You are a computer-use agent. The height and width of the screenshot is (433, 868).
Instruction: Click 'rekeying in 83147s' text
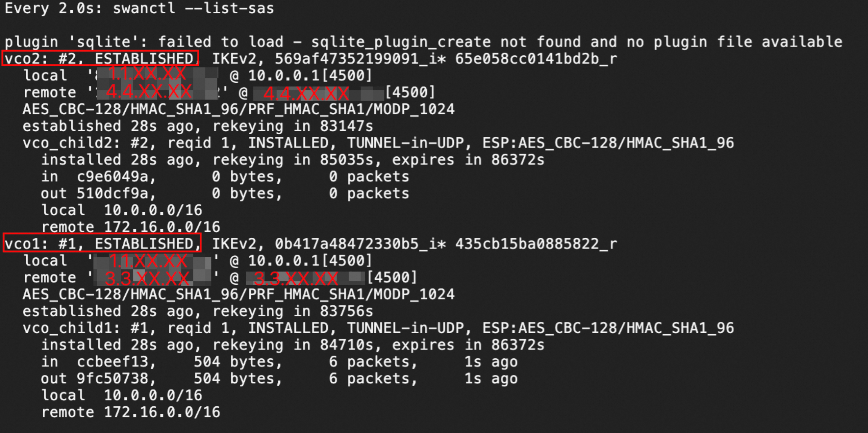click(x=293, y=126)
